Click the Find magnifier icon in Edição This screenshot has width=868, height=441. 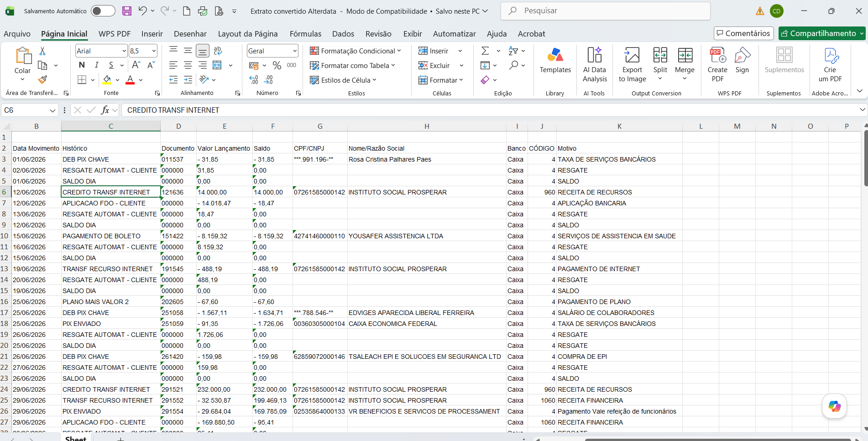coord(514,65)
